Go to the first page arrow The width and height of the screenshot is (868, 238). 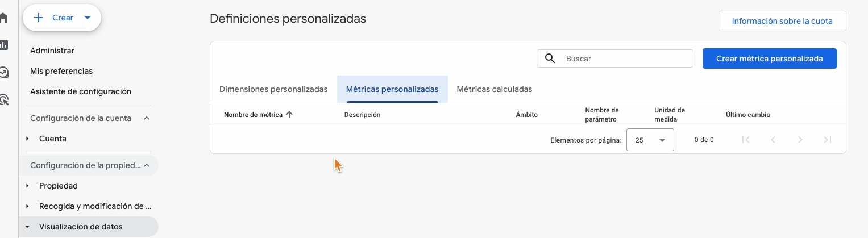pos(746,140)
